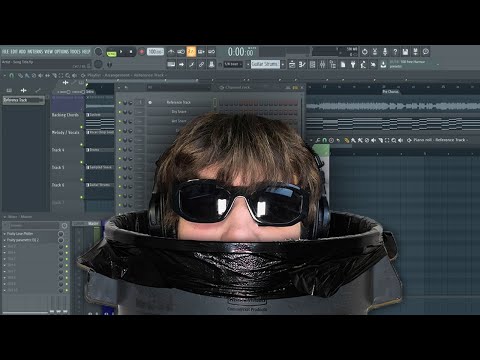
Task: Open the Playlist view icon
Action: pos(292,64)
